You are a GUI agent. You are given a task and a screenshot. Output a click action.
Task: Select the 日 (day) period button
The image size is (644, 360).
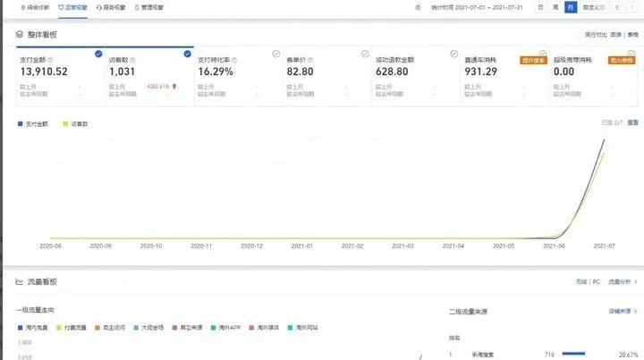tap(540, 7)
